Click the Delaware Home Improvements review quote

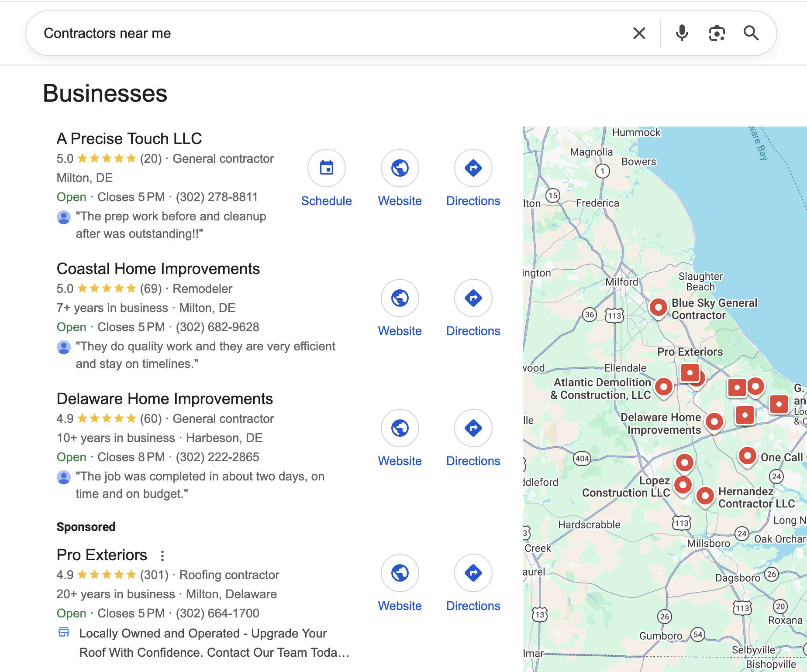[x=200, y=485]
